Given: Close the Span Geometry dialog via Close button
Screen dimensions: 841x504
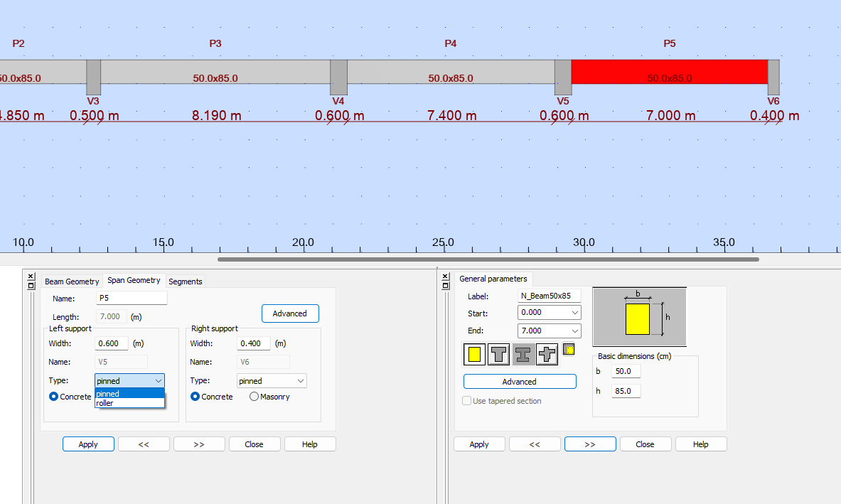Looking at the screenshot, I should pos(255,444).
